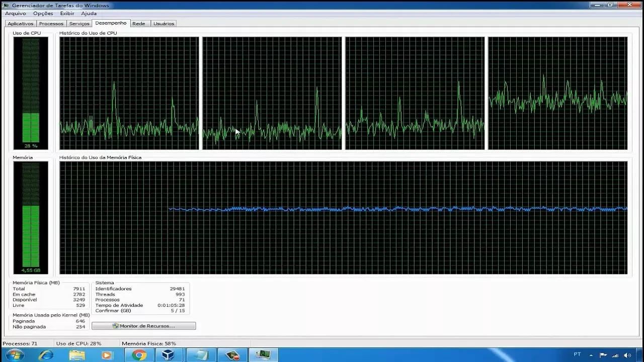The width and height of the screenshot is (644, 362).
Task: Click the Disponível value 3249
Action: (x=79, y=300)
